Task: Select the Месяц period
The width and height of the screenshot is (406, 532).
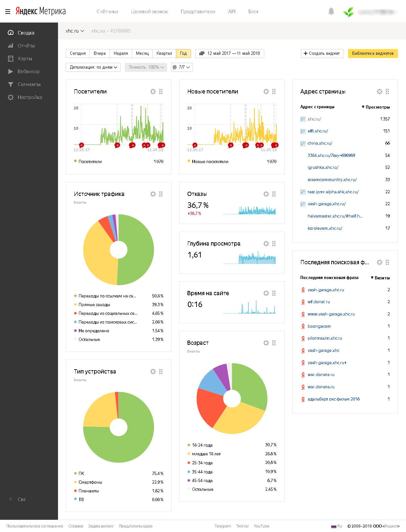Action: coord(142,53)
